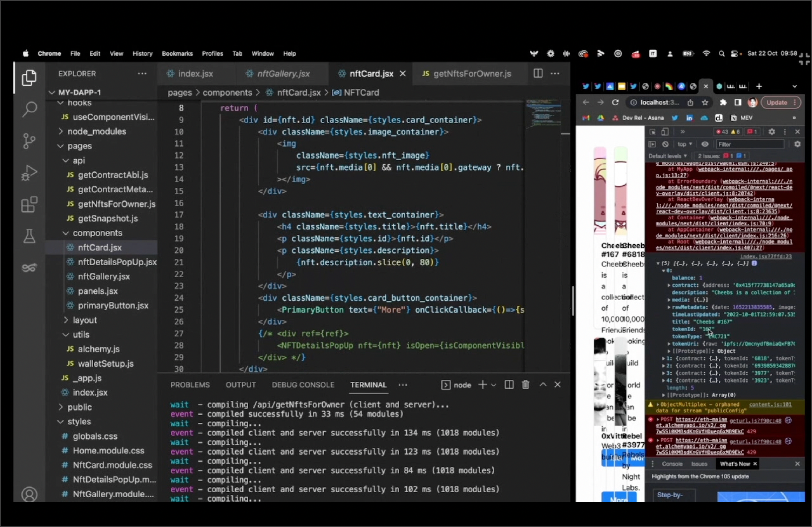Screen dimensions: 812x527
Task: Toggle live expression eye icon in console
Action: point(705,144)
